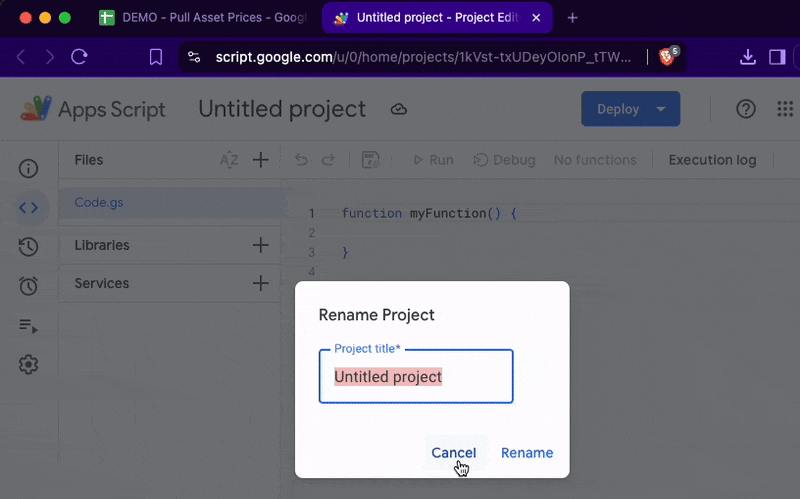Click Cancel in Rename Project dialog
800x499 pixels.
click(454, 453)
